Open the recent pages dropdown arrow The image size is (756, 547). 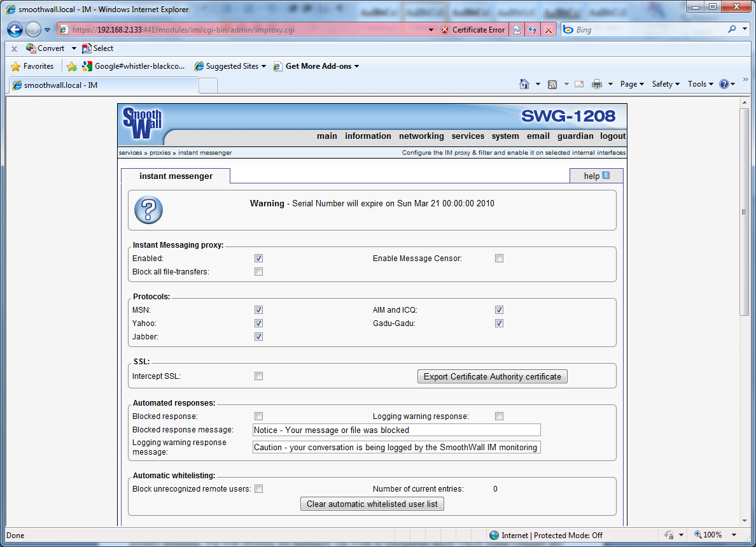(47, 30)
